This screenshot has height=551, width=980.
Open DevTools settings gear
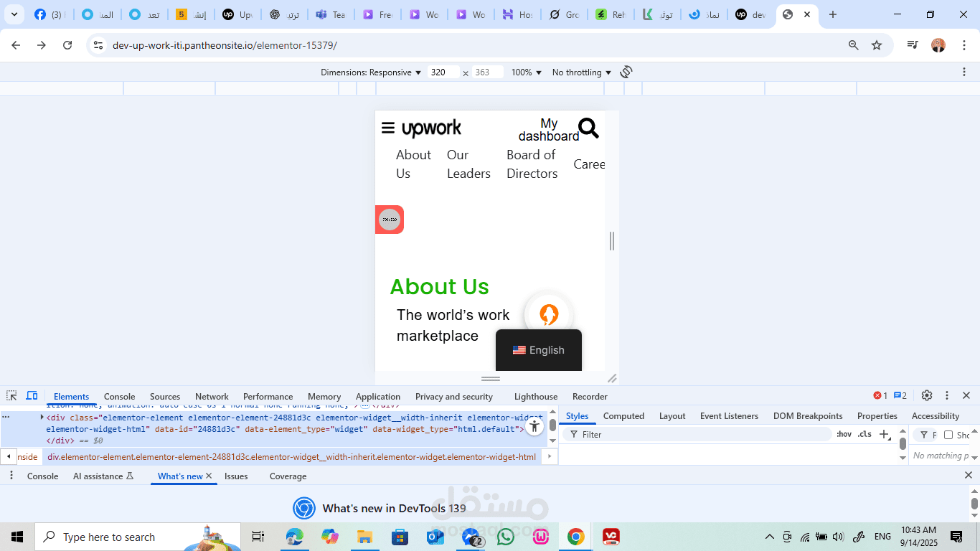click(x=927, y=395)
